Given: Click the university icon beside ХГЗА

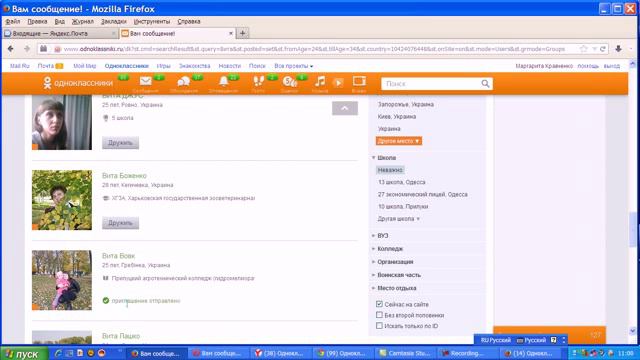Looking at the screenshot, I should 106,198.
